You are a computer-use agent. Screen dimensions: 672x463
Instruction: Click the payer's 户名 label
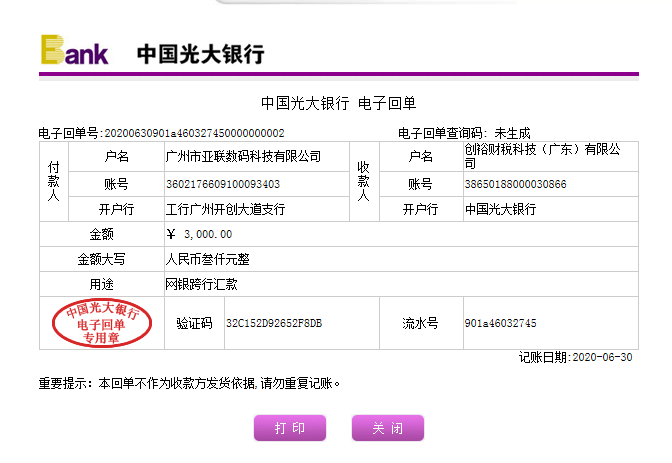pyautogui.click(x=117, y=156)
